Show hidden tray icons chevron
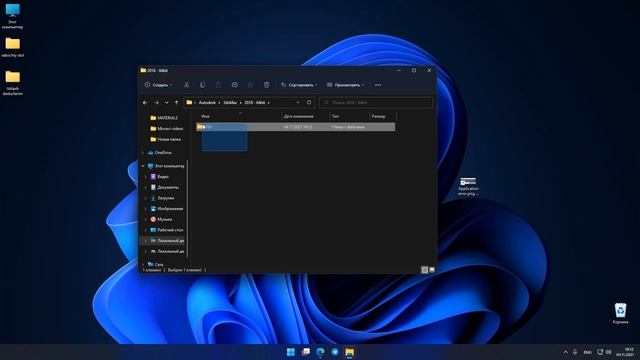This screenshot has height=360, width=640. coord(565,352)
